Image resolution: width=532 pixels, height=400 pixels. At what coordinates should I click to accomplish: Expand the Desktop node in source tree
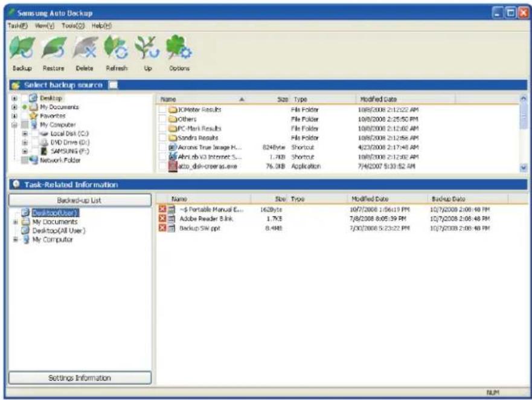pos(14,98)
